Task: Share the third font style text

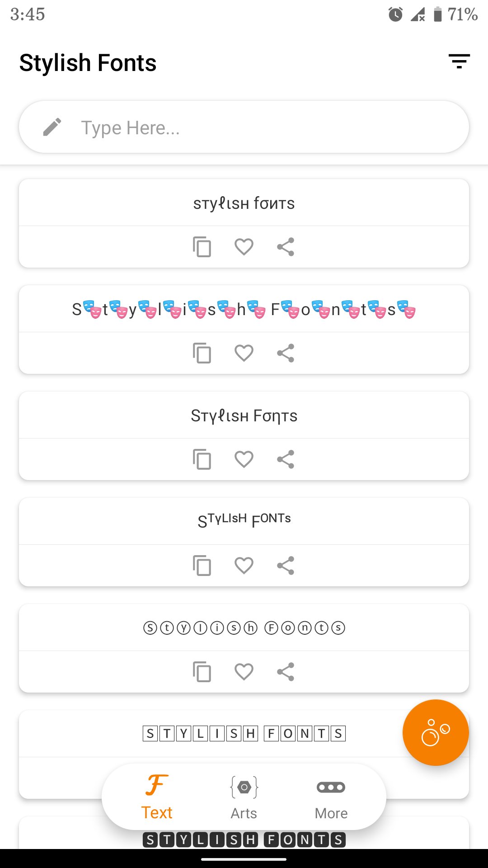Action: click(286, 459)
